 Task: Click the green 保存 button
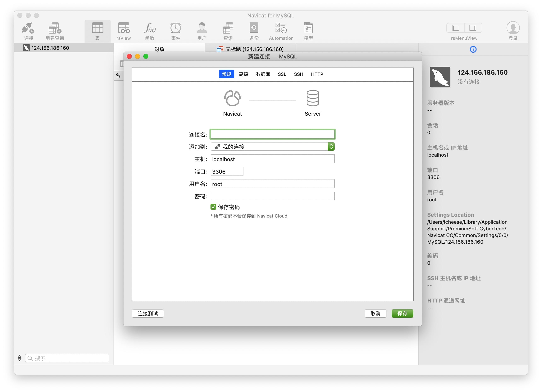pyautogui.click(x=402, y=314)
